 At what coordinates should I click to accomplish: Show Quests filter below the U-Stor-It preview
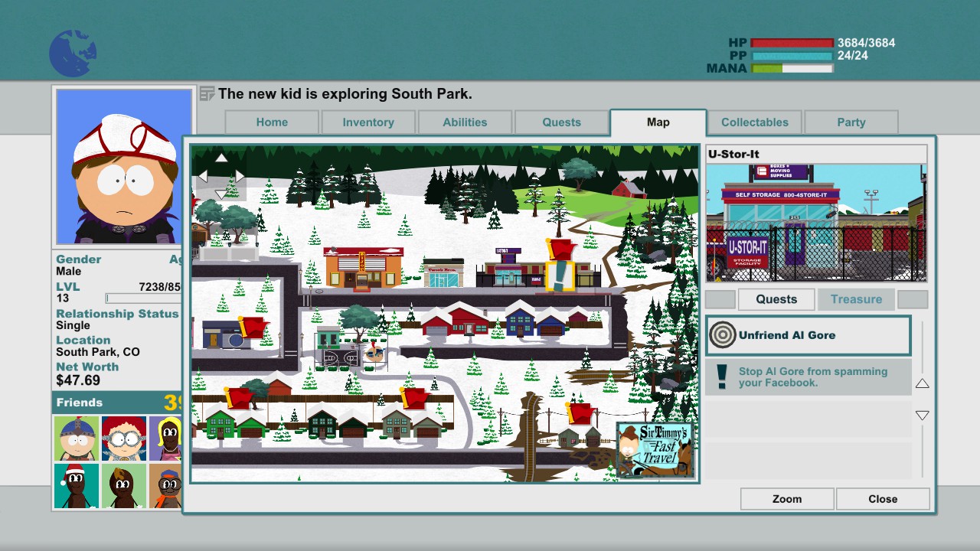pyautogui.click(x=776, y=299)
